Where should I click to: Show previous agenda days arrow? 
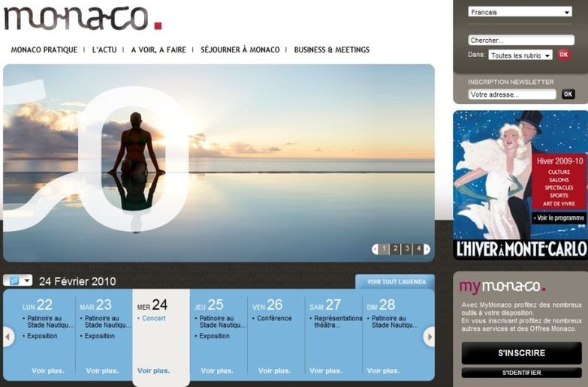coord(8,337)
